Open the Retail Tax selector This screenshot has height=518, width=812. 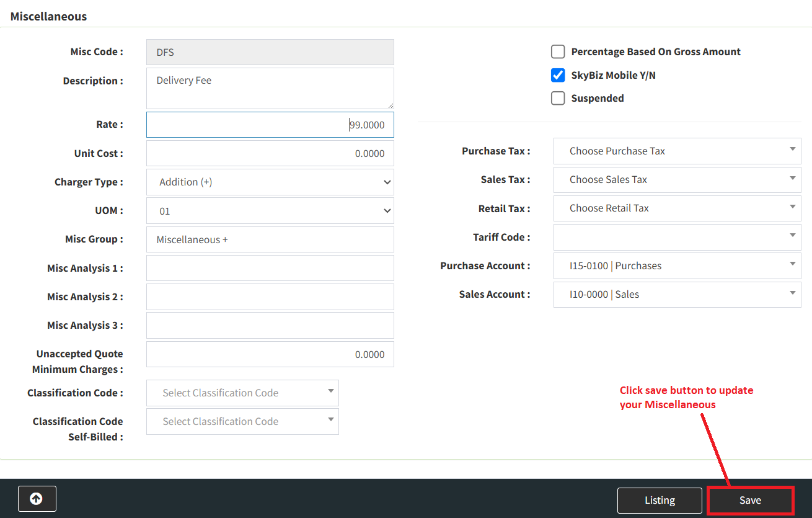[677, 208]
